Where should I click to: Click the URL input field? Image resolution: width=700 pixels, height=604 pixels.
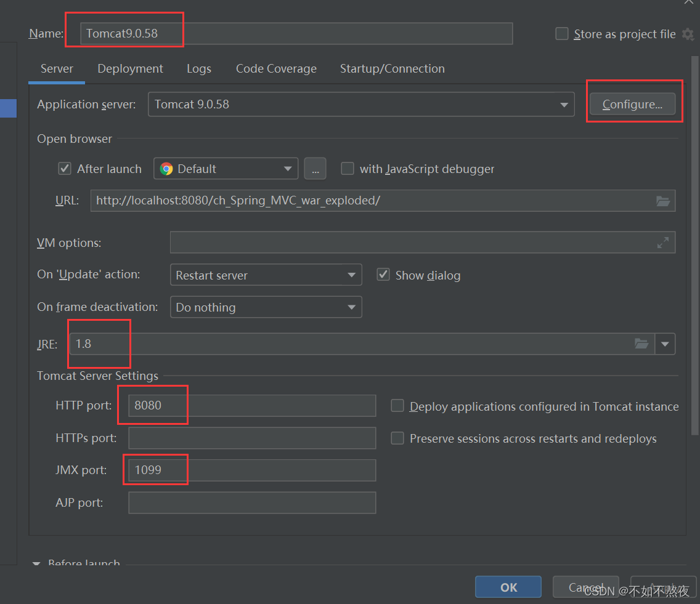pyautogui.click(x=383, y=201)
